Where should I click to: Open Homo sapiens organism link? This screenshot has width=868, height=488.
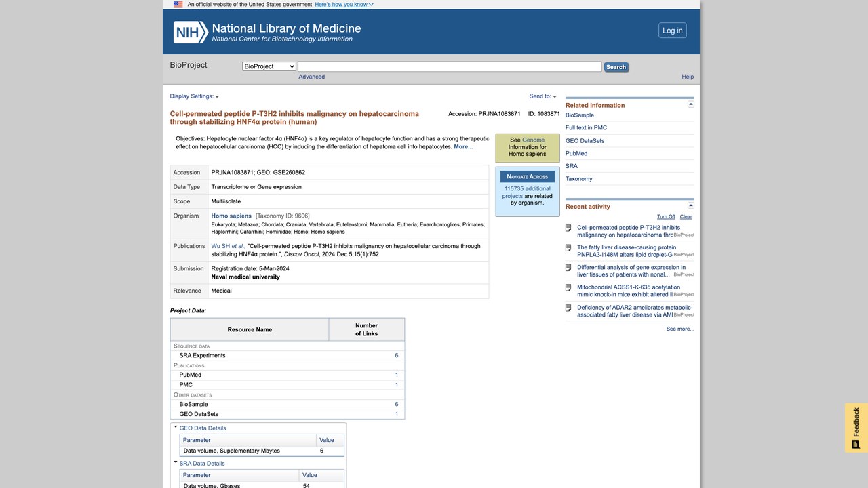pyautogui.click(x=231, y=216)
